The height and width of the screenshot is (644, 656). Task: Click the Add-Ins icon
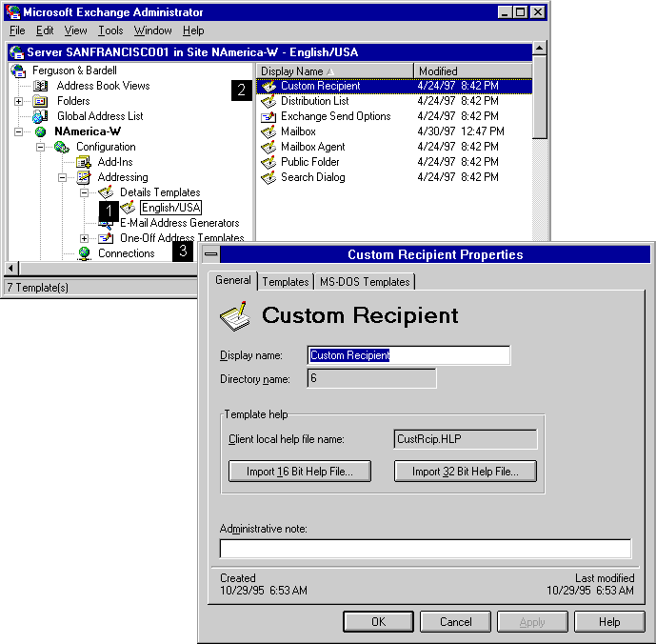[84, 162]
